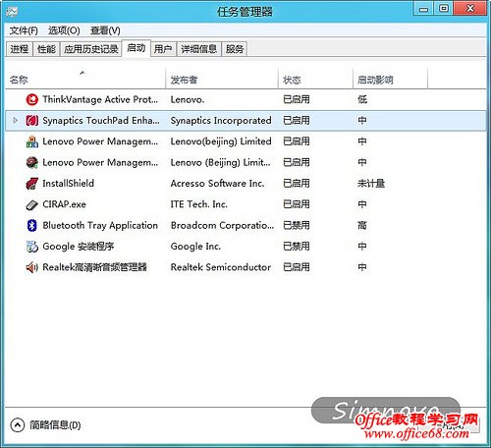Click publisher Realtek Semiconductor cell

click(x=221, y=267)
